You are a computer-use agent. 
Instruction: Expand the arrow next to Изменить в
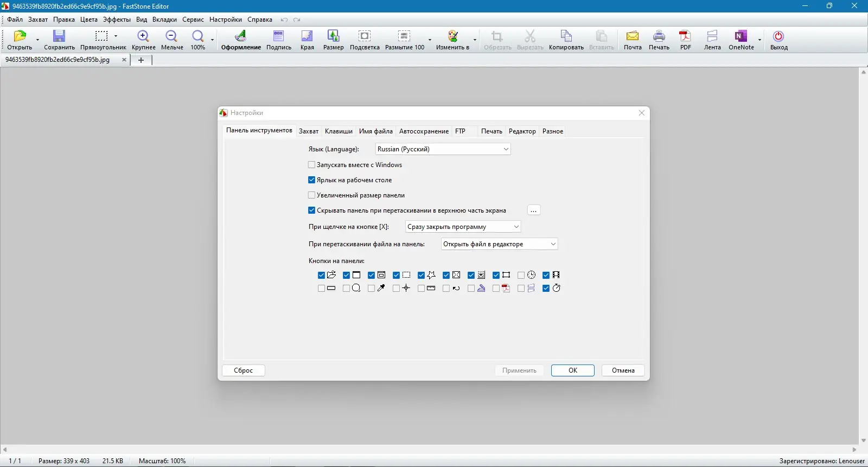[x=475, y=40]
